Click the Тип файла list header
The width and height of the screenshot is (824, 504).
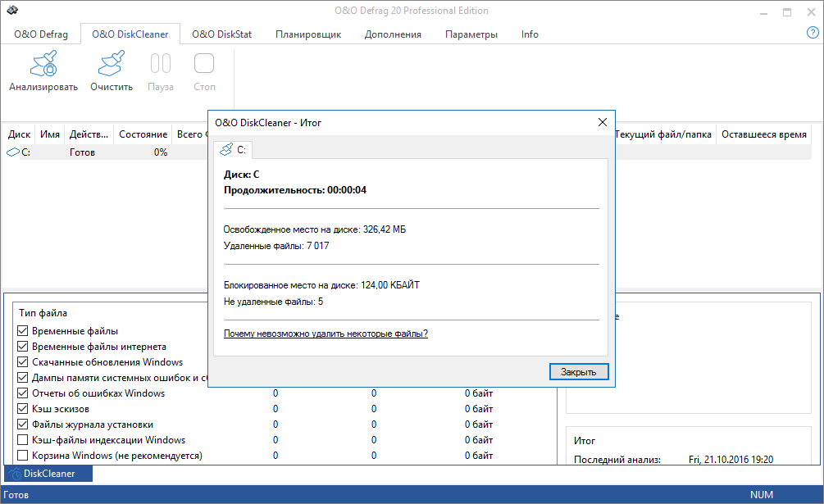[x=43, y=313]
